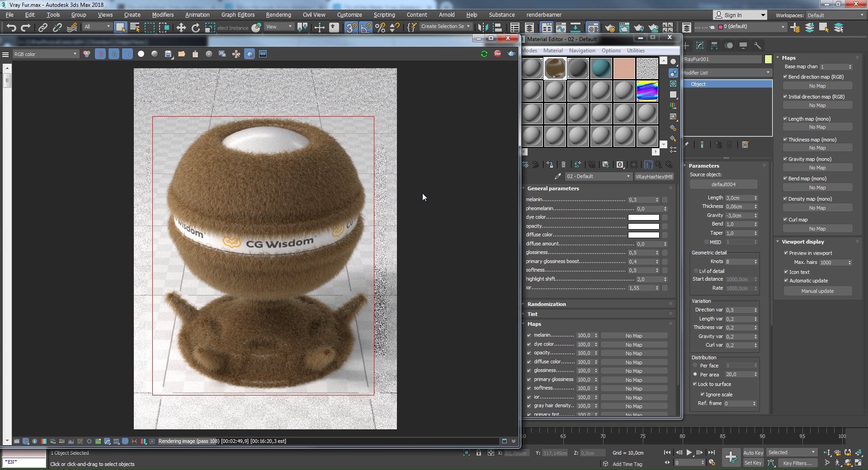Screen dimensions: 868x470
Task: Click the opacity color swatch
Action: tap(643, 226)
